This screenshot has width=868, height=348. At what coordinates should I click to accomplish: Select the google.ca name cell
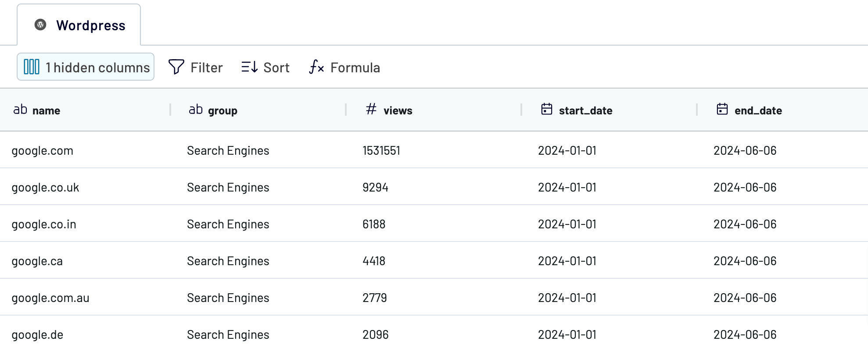(x=37, y=261)
